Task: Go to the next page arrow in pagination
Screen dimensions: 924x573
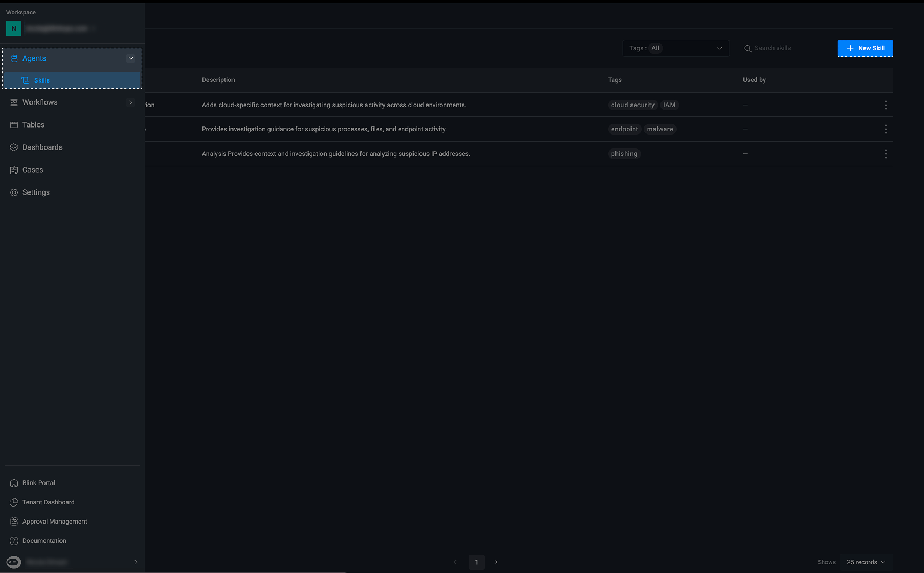Action: click(x=496, y=562)
